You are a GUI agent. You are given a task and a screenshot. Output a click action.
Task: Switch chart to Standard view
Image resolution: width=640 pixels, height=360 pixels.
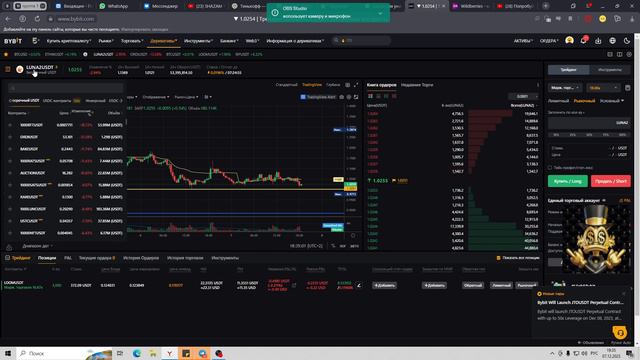286,85
